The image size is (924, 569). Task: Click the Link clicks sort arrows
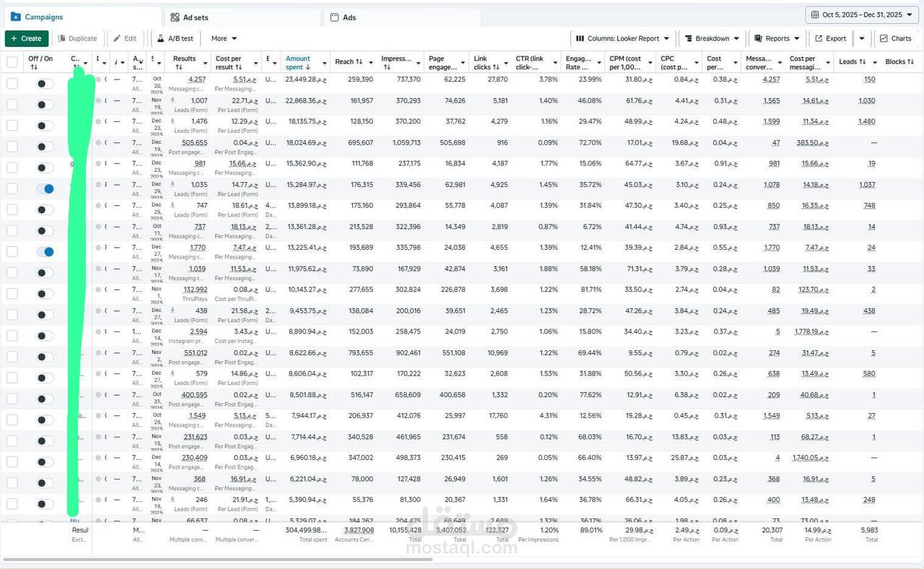click(496, 67)
